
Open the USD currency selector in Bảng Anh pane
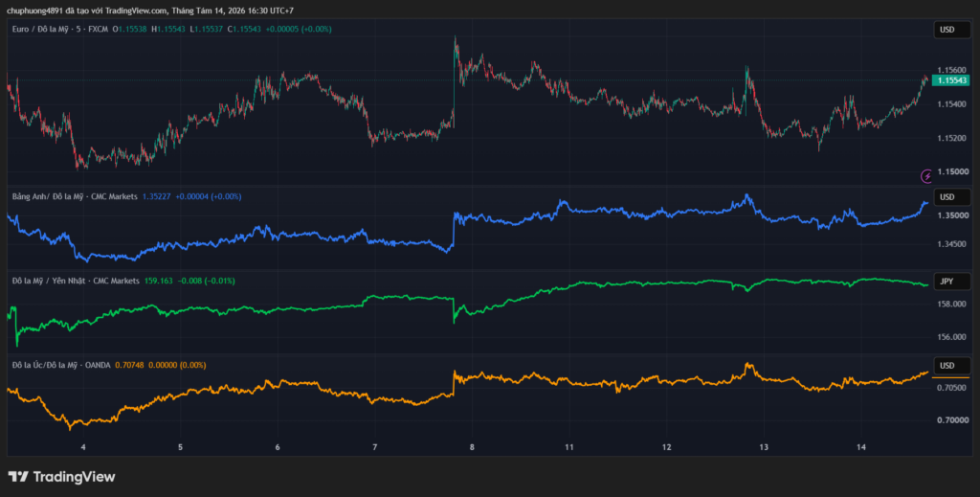[x=952, y=197]
